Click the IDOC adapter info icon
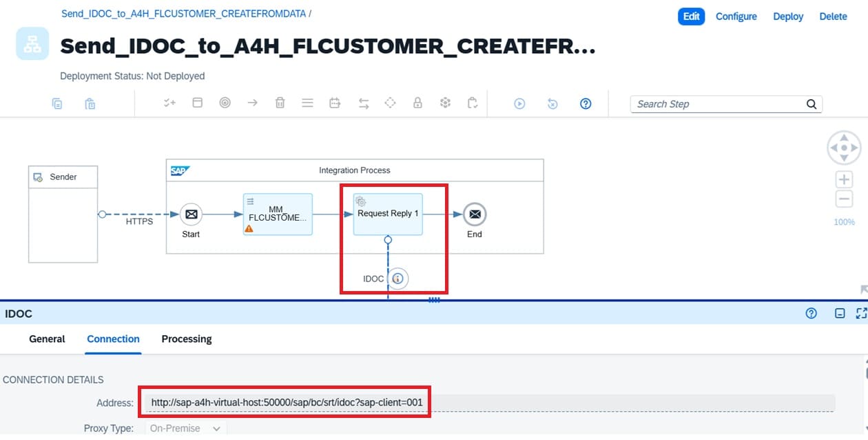This screenshot has width=868, height=440. pos(397,279)
